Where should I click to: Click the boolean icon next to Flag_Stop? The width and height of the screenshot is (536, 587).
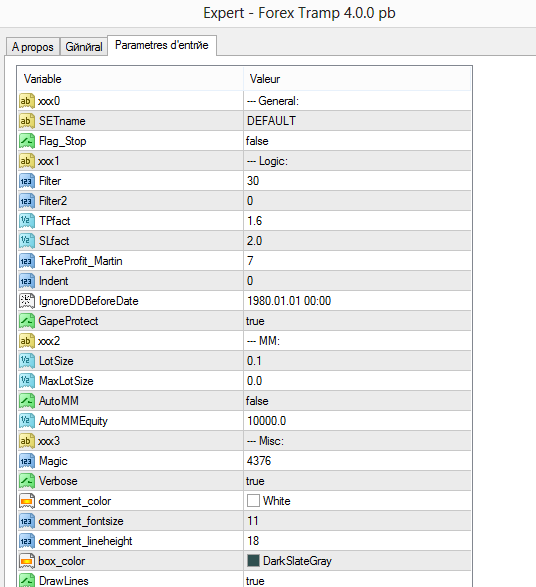pos(27,141)
